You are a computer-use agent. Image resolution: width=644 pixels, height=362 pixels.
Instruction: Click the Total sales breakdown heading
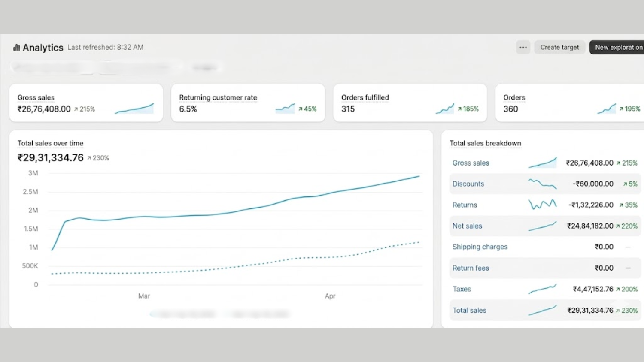click(x=485, y=143)
